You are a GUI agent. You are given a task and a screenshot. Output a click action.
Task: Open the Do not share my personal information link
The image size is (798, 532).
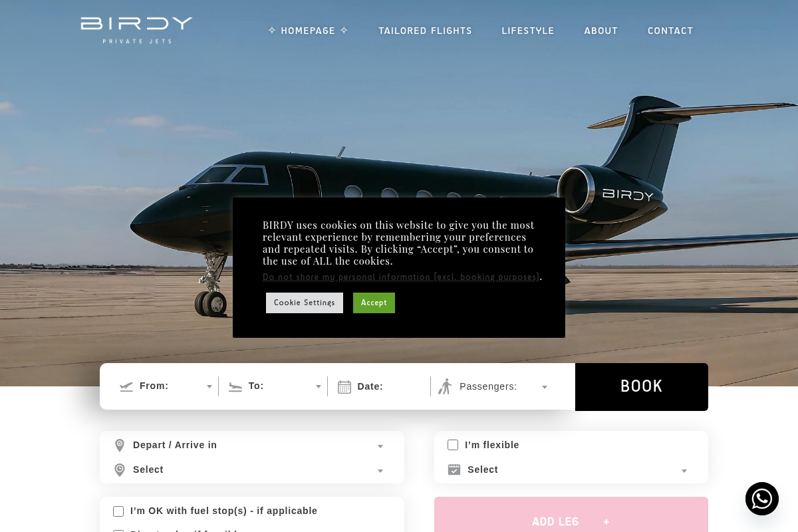pyautogui.click(x=401, y=277)
